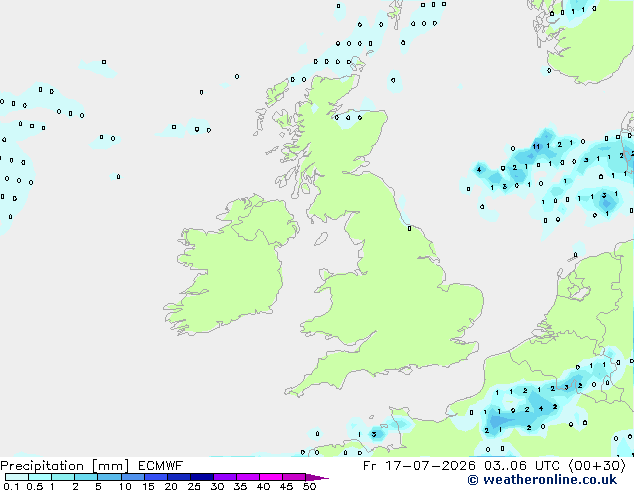Click the '35' legend scale label
634x490 pixels.
tap(240, 486)
